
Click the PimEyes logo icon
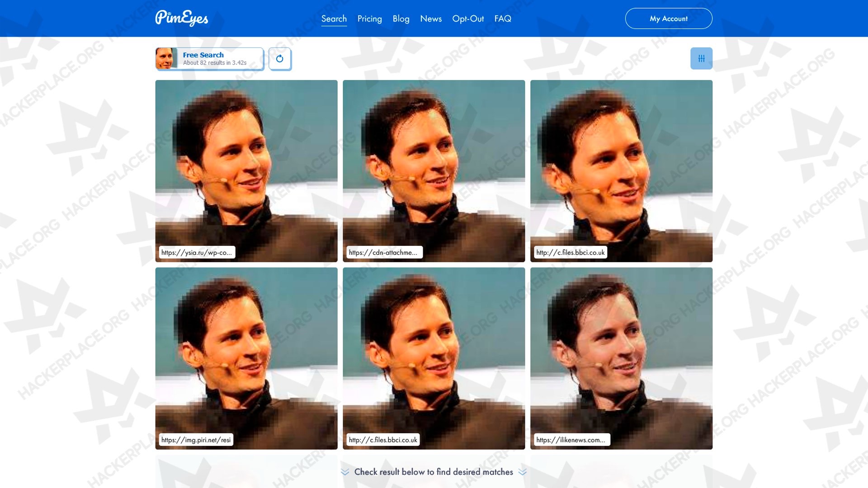tap(182, 18)
